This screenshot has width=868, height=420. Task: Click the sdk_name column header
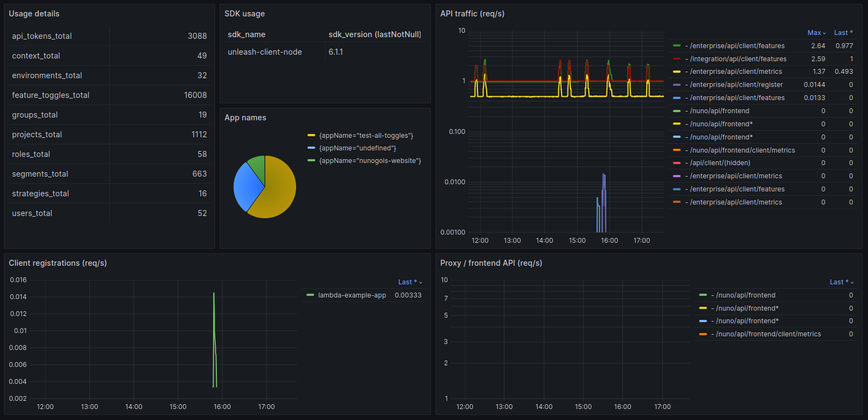tap(246, 34)
